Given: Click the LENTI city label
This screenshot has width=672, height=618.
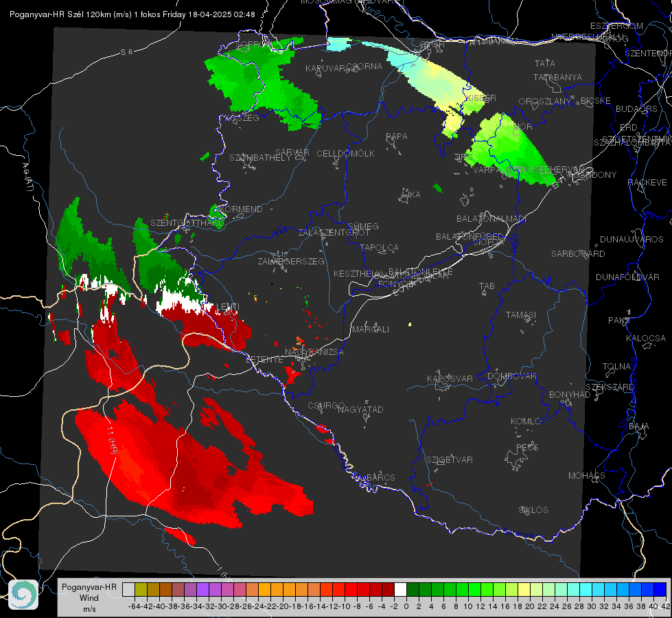Looking at the screenshot, I should 228,307.
